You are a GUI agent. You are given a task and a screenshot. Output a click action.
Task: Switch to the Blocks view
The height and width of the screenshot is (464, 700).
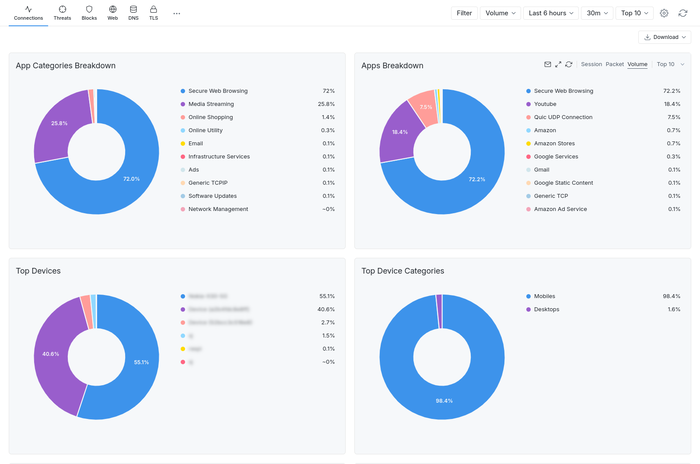[89, 13]
